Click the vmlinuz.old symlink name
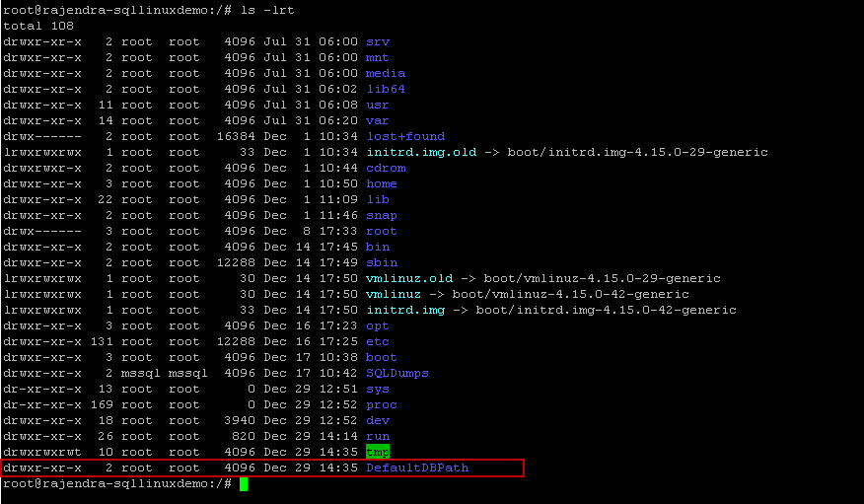This screenshot has height=504, width=864. (x=409, y=279)
